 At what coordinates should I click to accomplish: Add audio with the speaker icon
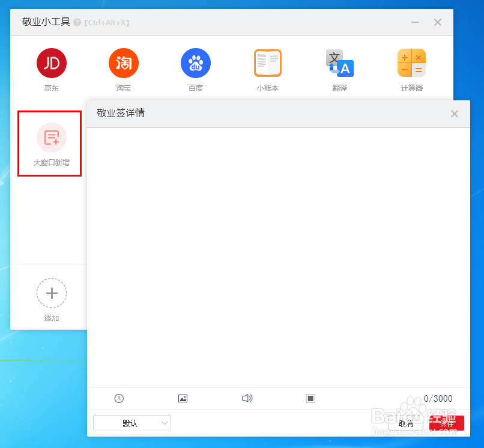[247, 398]
